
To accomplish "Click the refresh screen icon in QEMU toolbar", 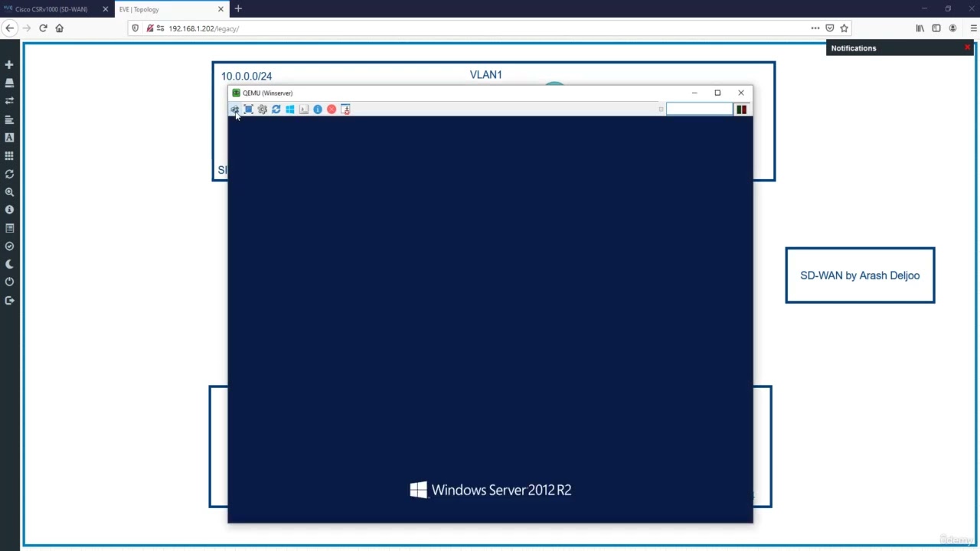I will pos(276,109).
